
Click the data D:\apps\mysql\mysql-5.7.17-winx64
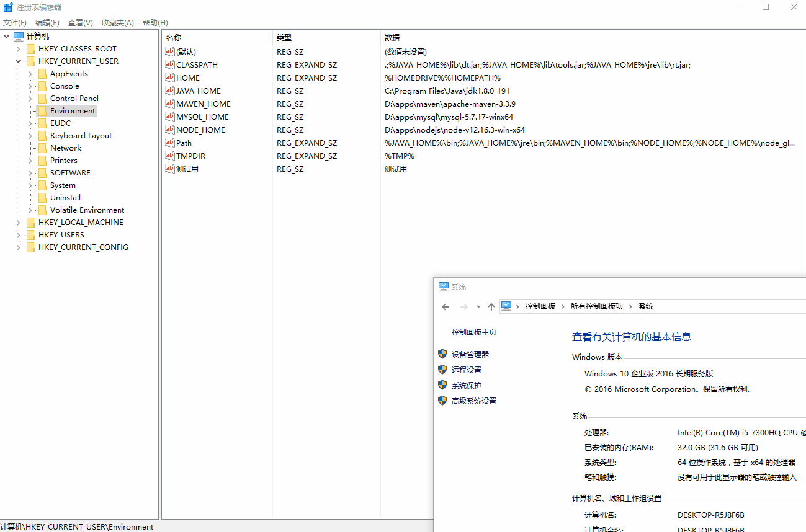click(449, 117)
